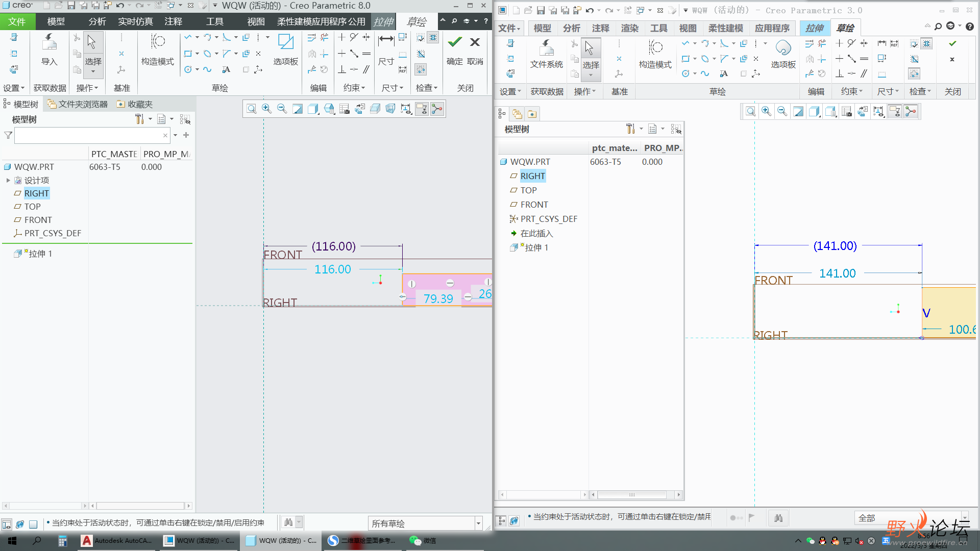
Task: Switch to 渲染 tab in Creo 3.0
Action: pyautogui.click(x=629, y=28)
